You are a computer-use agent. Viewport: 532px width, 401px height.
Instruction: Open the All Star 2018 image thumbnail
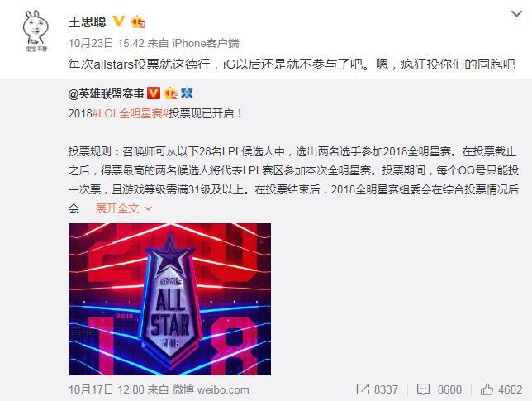coord(169,299)
